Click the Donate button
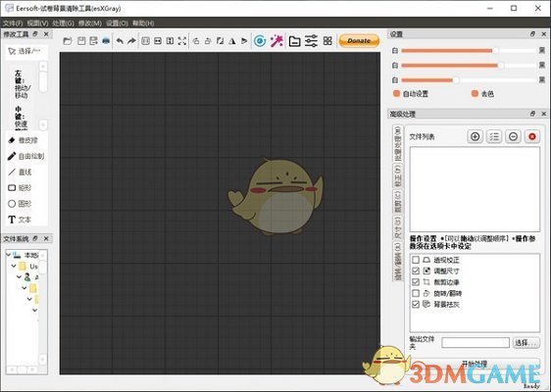The width and height of the screenshot is (551, 392). pyautogui.click(x=359, y=41)
